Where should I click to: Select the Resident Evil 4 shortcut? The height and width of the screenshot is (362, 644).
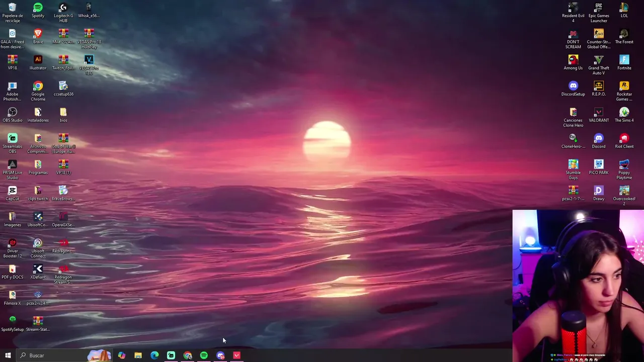tap(573, 12)
